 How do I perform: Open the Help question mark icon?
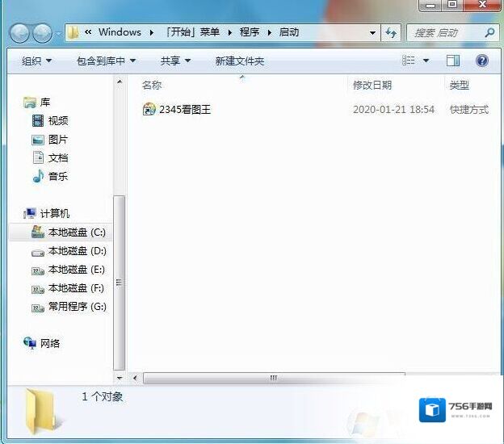[x=482, y=61]
